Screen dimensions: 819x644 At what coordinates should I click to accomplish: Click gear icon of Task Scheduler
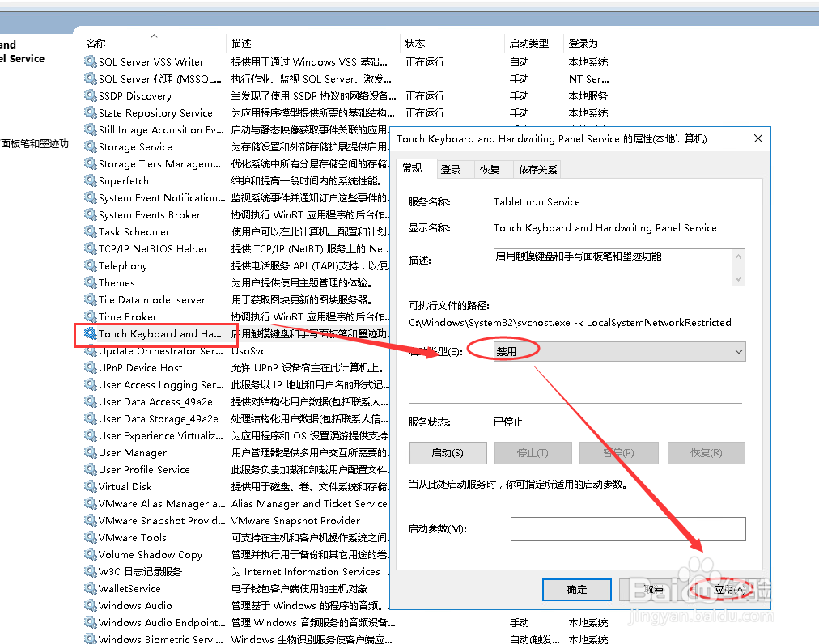[91, 231]
